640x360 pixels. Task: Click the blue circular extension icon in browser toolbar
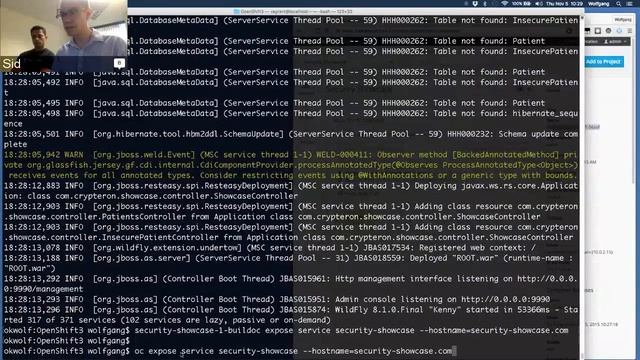pos(619,31)
